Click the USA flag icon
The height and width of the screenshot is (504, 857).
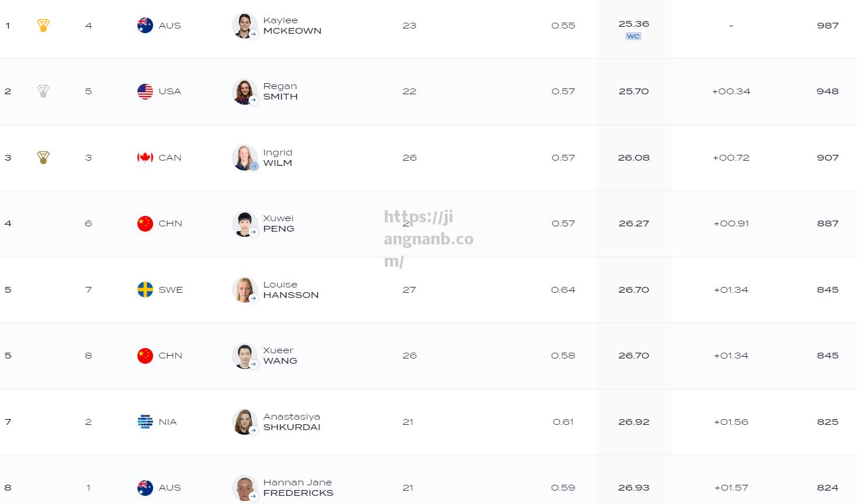click(x=145, y=91)
